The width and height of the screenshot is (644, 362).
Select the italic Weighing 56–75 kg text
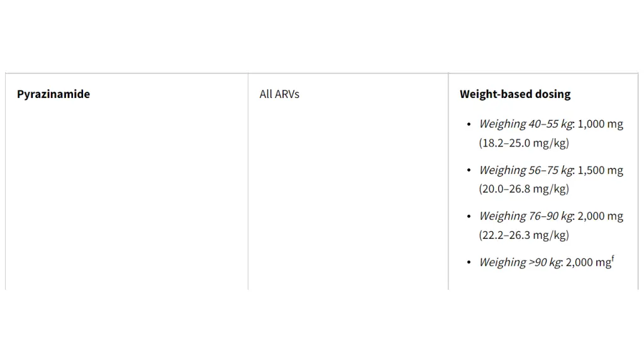pos(525,170)
